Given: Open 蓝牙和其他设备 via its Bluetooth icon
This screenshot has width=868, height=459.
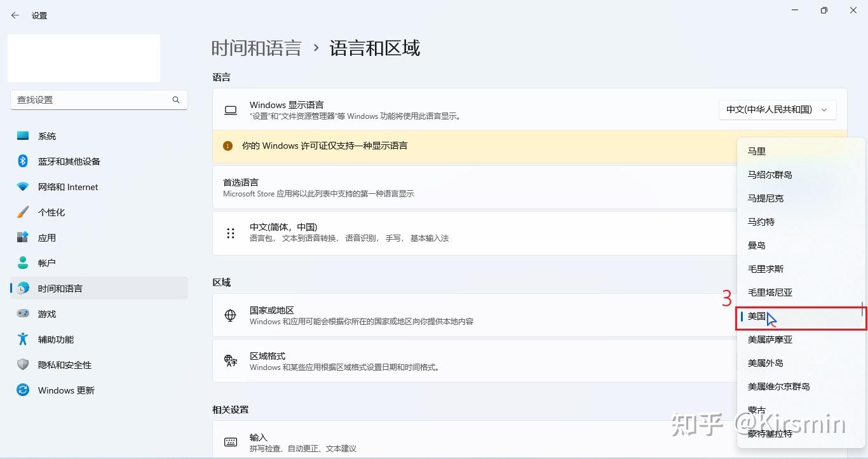Looking at the screenshot, I should (x=23, y=161).
